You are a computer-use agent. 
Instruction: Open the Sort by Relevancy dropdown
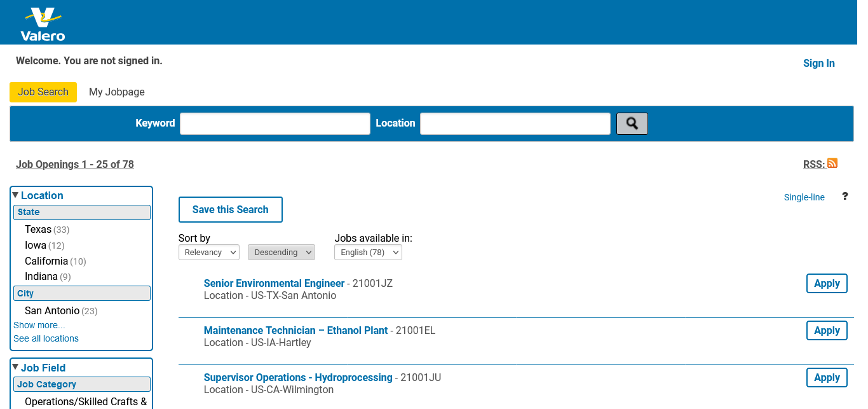208,253
